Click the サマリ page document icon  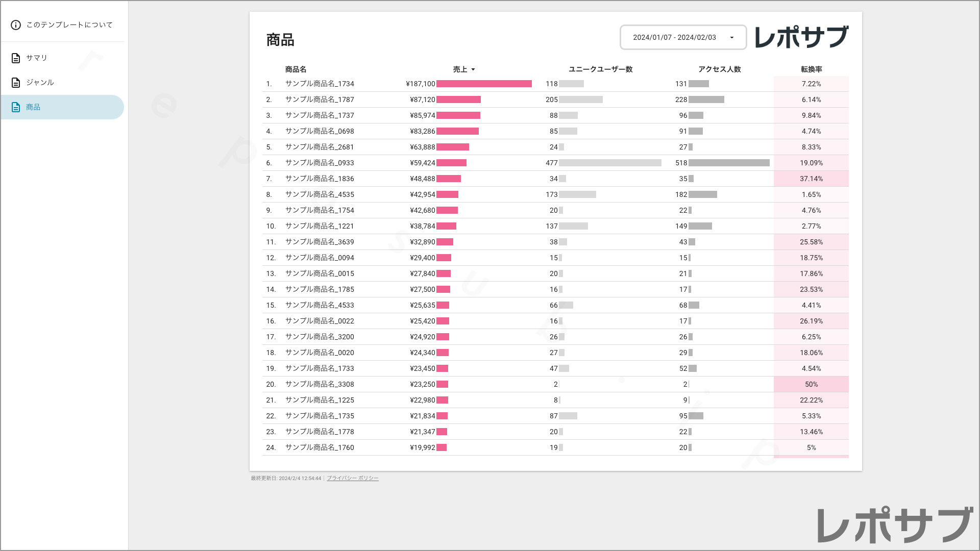16,58
